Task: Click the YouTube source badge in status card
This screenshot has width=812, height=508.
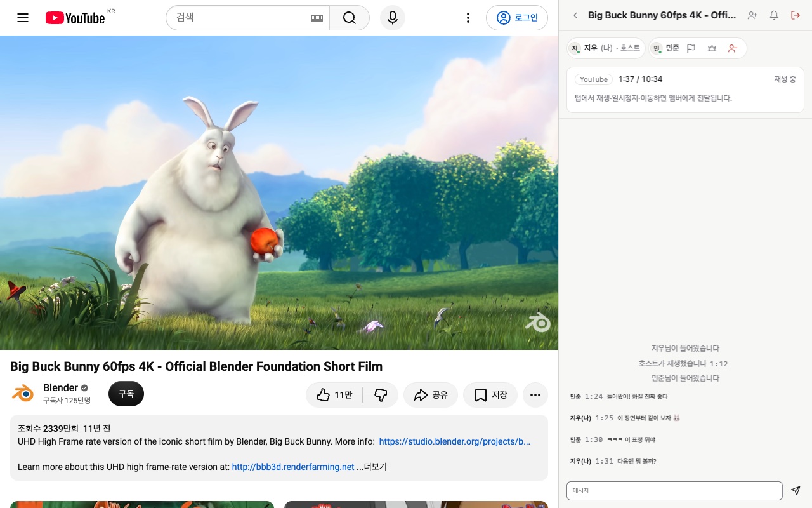Action: (x=594, y=79)
